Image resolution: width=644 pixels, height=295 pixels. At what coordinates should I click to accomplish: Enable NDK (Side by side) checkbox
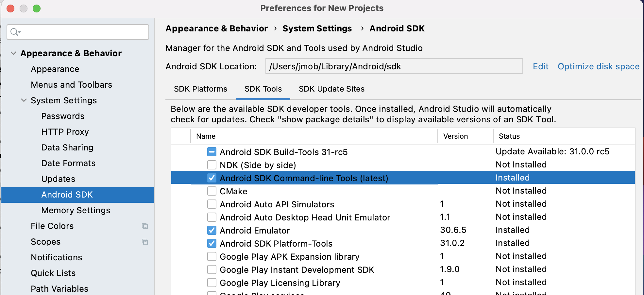[212, 165]
